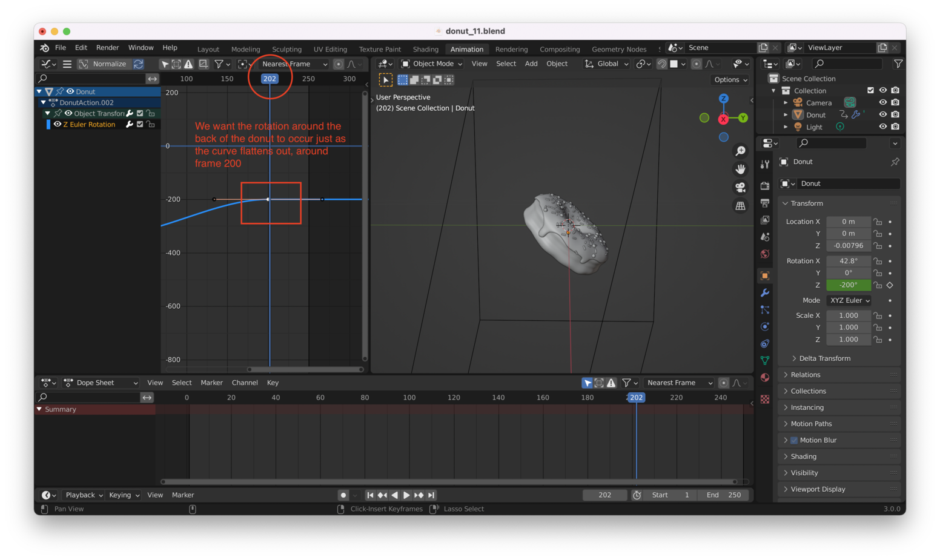The width and height of the screenshot is (940, 560).
Task: Switch to the Shading workspace tab
Action: coord(425,49)
